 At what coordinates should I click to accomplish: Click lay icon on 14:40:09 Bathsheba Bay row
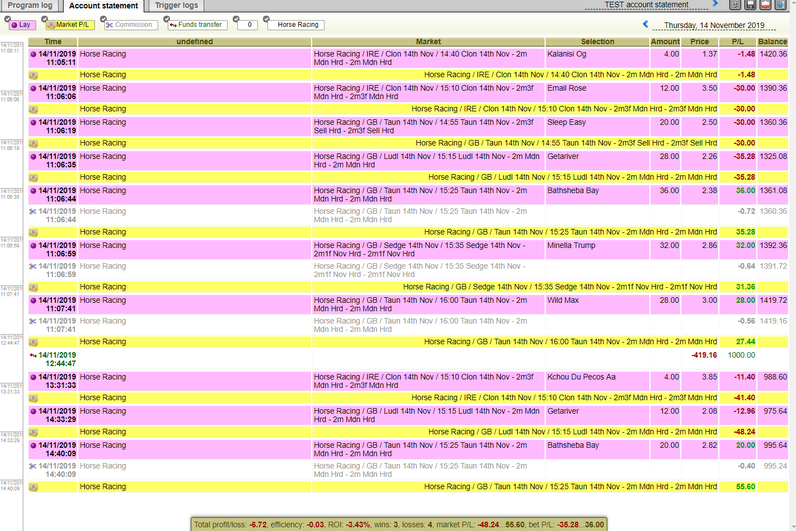(x=34, y=445)
